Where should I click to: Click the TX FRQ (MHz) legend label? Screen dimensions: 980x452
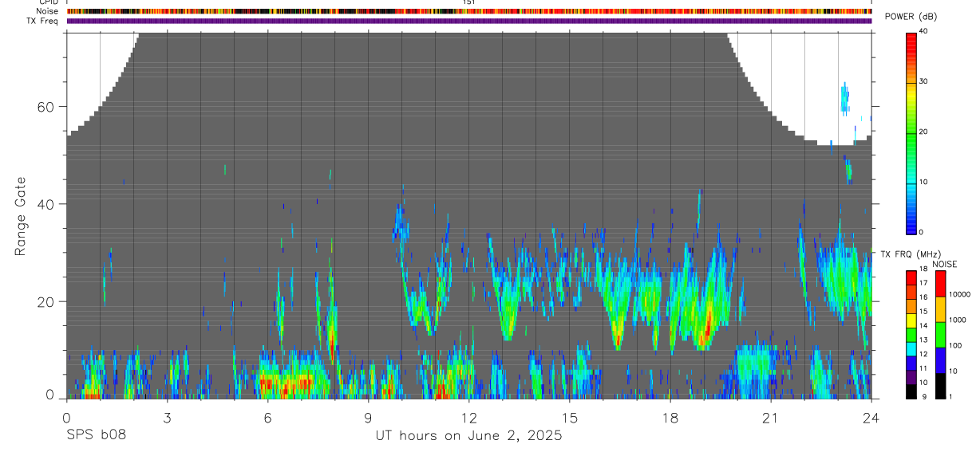click(911, 254)
